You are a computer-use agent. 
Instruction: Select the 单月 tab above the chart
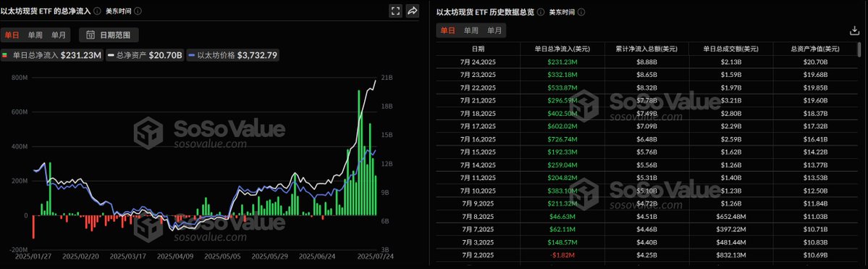58,35
